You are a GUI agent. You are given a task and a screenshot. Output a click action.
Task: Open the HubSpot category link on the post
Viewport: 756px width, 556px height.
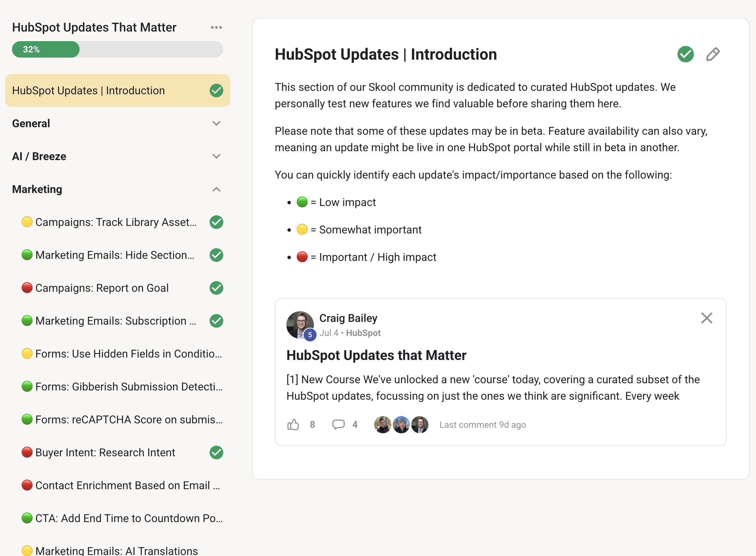363,333
